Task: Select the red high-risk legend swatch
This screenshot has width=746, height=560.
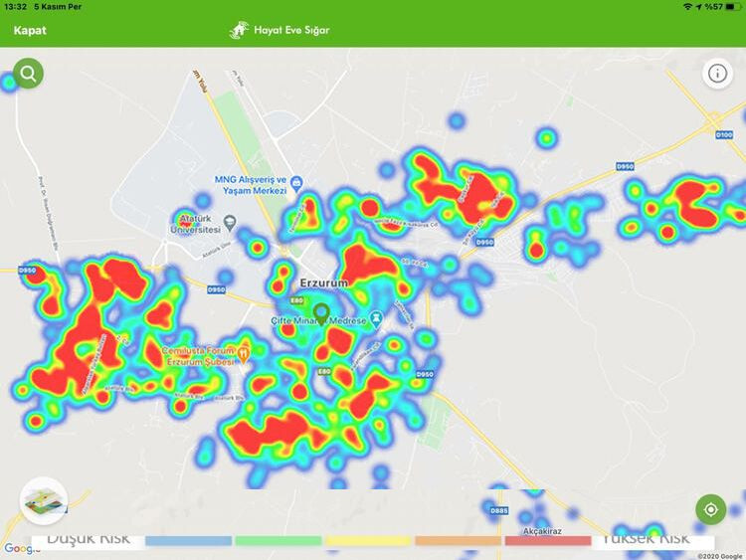Action: click(547, 540)
